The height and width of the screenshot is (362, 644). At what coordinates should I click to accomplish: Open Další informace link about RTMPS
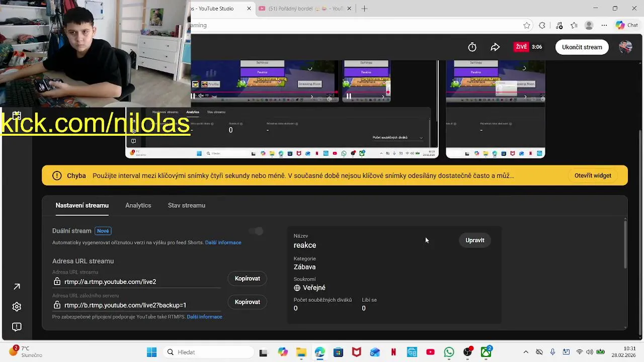[x=204, y=317]
